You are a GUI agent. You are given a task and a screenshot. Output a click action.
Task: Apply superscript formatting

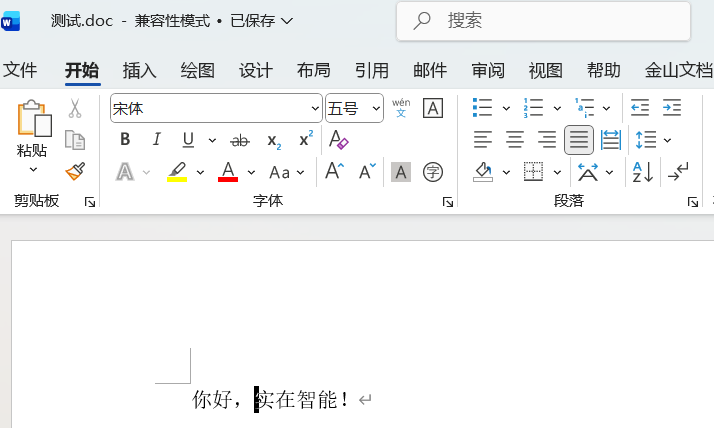pyautogui.click(x=306, y=140)
